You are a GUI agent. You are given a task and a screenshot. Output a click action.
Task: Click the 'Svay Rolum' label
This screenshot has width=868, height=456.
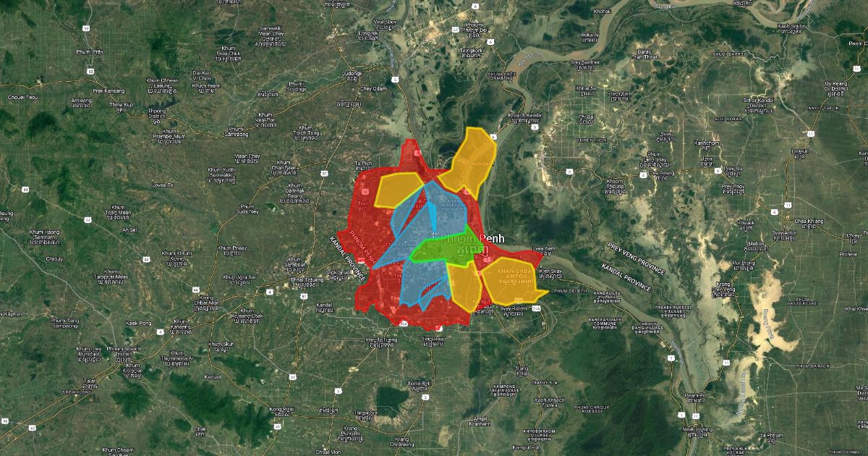[515, 308]
